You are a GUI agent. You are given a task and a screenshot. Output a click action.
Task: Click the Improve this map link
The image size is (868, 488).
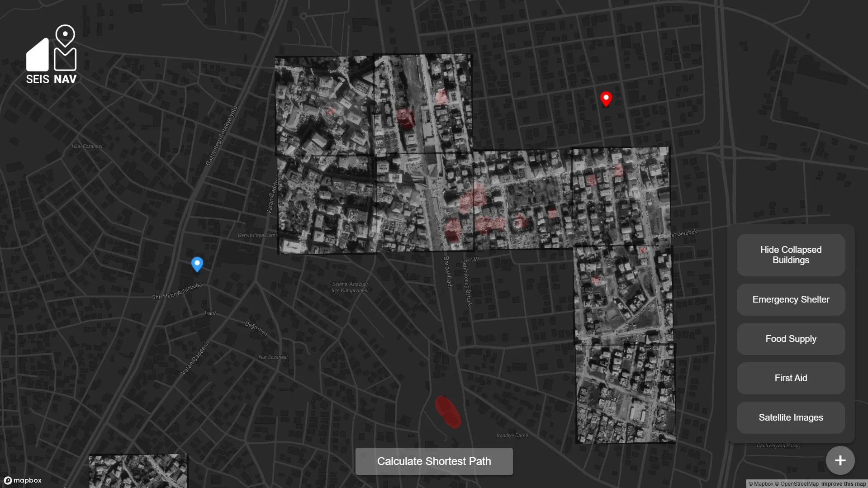coord(844,484)
